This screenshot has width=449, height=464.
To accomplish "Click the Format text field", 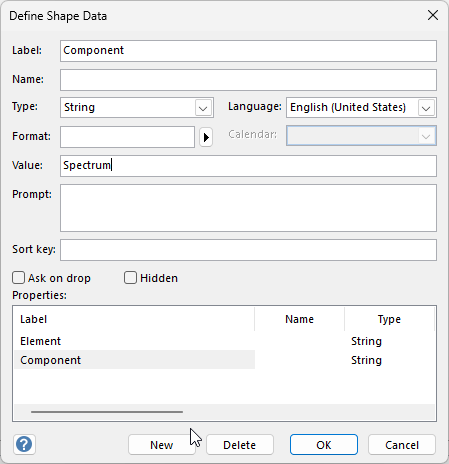I will 127,137.
